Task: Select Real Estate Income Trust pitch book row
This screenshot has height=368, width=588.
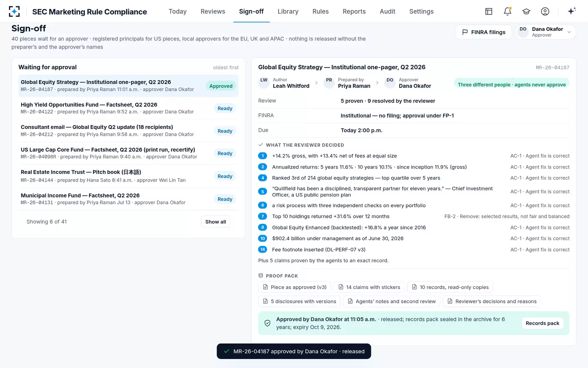Action: pyautogui.click(x=128, y=176)
